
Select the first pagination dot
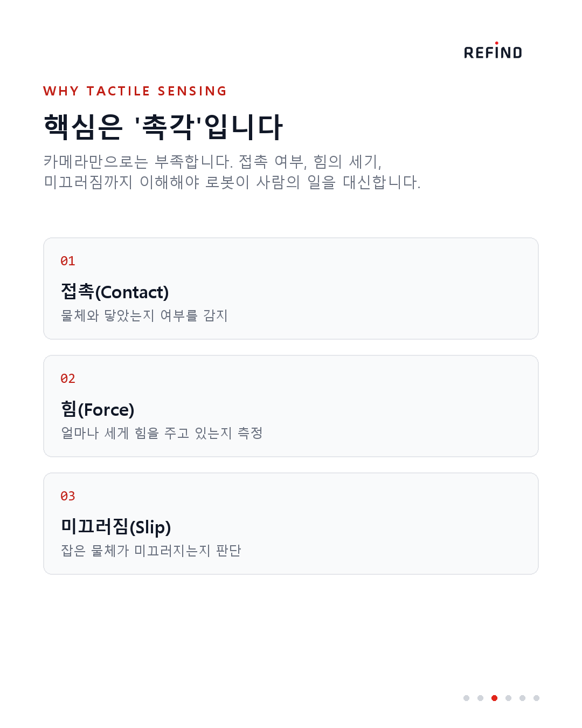pyautogui.click(x=466, y=698)
